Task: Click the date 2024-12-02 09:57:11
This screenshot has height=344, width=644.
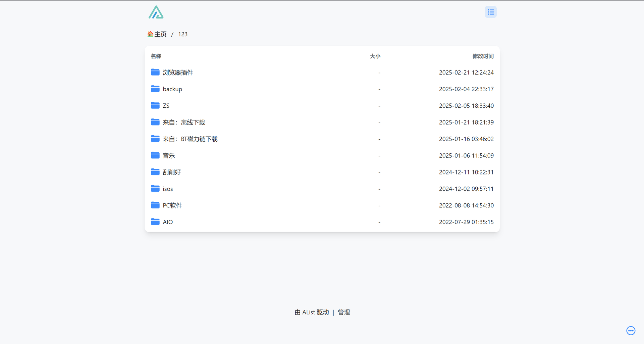Action: pyautogui.click(x=466, y=189)
